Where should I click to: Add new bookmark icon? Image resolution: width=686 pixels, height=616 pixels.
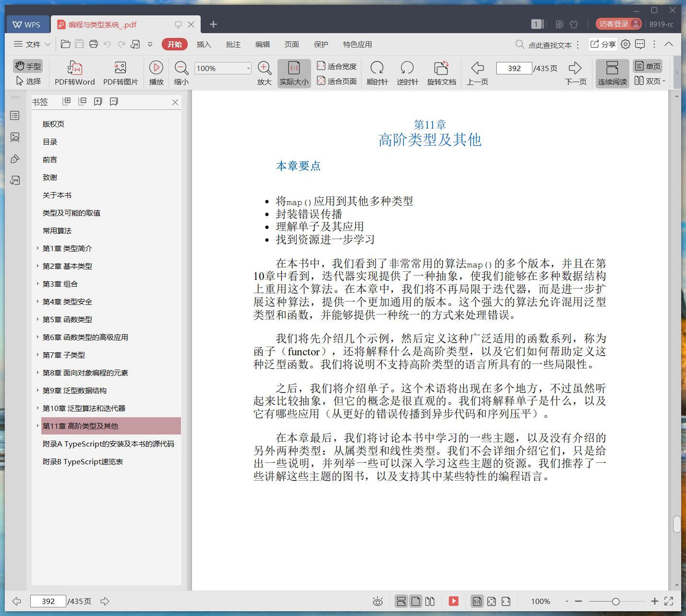pyautogui.click(x=98, y=101)
